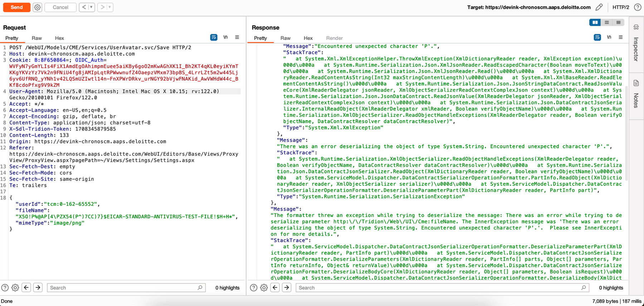Image resolution: width=644 pixels, height=306 pixels.
Task: Edit target with the pencil icon
Action: [599, 7]
